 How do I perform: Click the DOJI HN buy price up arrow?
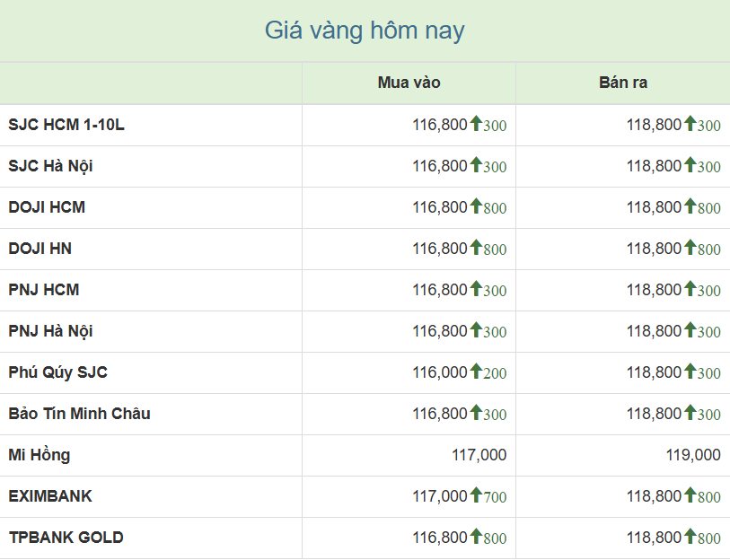coord(476,248)
